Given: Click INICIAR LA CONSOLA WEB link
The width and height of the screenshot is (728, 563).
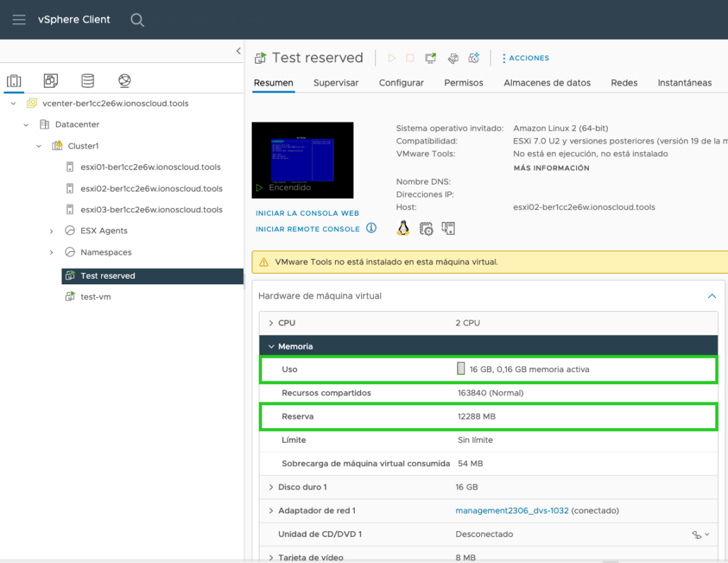Looking at the screenshot, I should tap(307, 213).
